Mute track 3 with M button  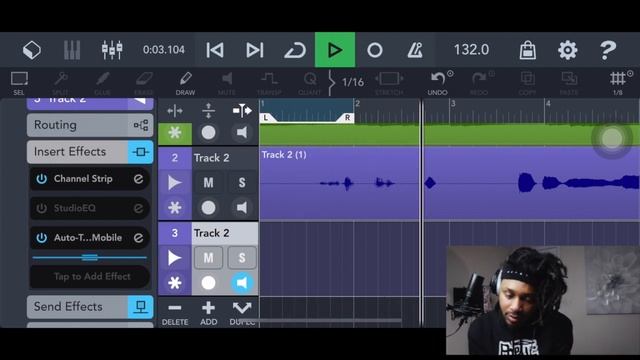pyautogui.click(x=208, y=258)
